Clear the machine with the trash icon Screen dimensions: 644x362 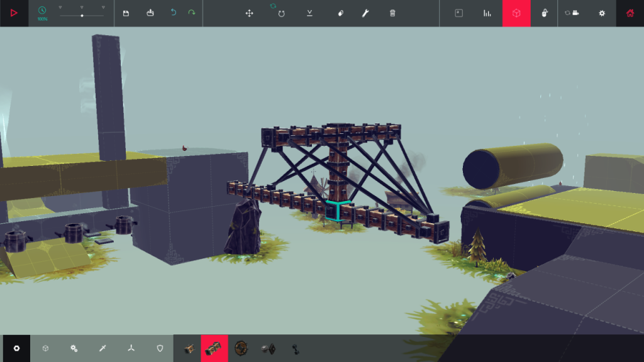click(392, 13)
